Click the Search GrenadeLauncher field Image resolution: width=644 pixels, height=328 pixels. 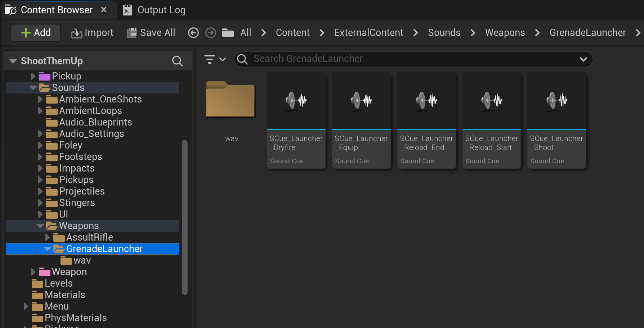click(x=413, y=59)
